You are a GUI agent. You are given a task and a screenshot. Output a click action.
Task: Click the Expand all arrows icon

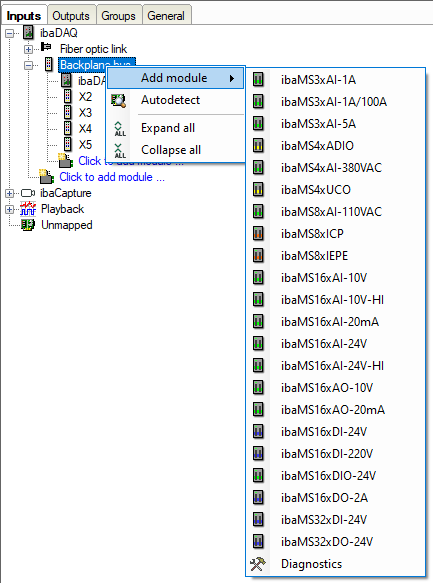coord(120,129)
